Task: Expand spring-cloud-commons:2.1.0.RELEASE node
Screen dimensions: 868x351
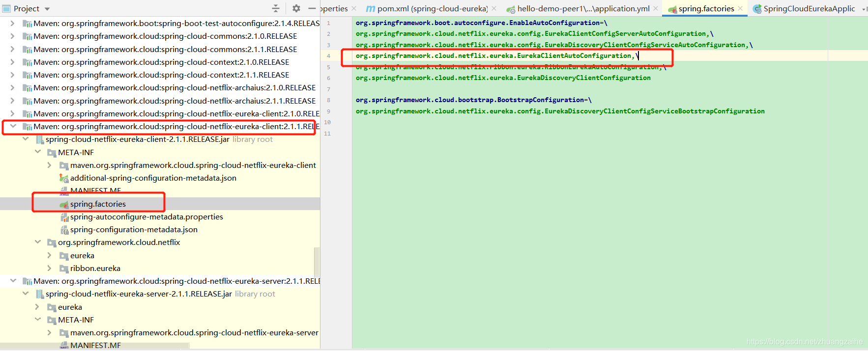Action: 13,36
